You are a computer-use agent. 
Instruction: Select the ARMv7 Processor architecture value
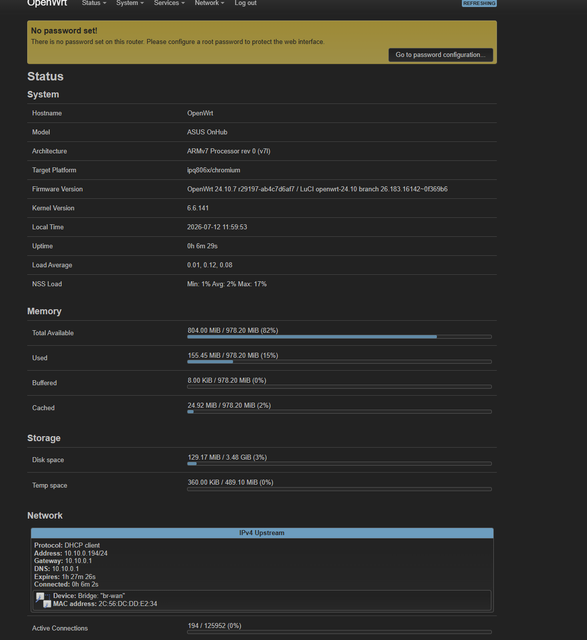(229, 151)
